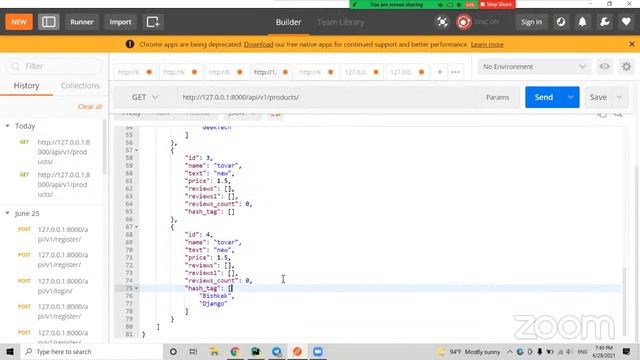Open the Windows action center
Image resolution: width=640 pixels, height=360 pixels.
(627, 351)
